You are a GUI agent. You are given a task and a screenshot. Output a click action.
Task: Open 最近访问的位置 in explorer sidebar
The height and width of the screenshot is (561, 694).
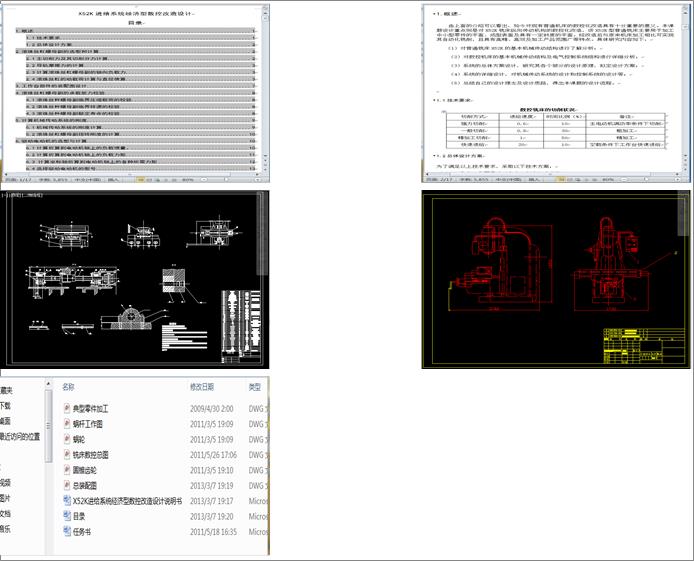coord(20,437)
